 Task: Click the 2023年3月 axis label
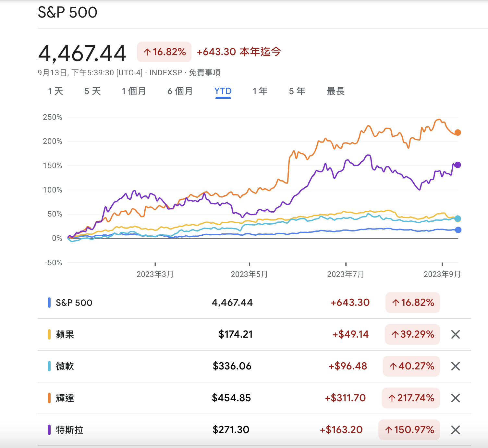[155, 274]
